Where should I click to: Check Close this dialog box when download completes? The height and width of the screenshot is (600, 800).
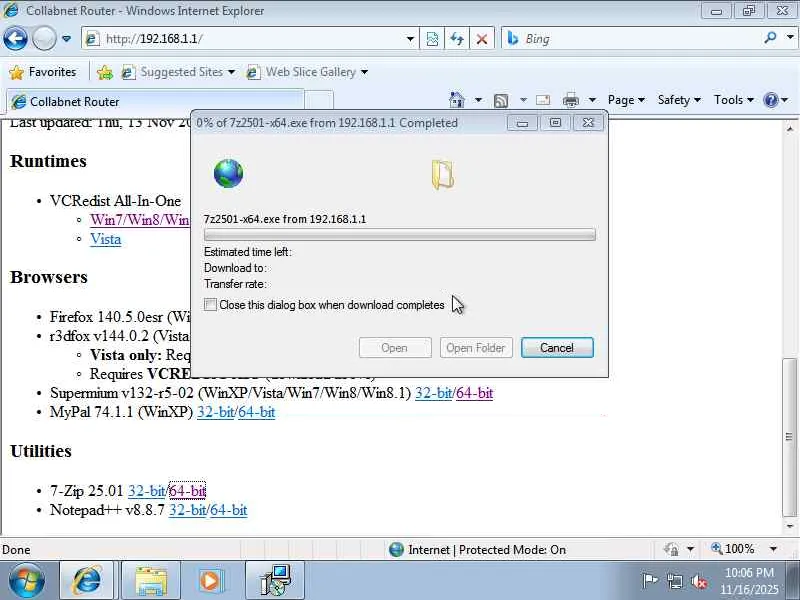click(210, 305)
